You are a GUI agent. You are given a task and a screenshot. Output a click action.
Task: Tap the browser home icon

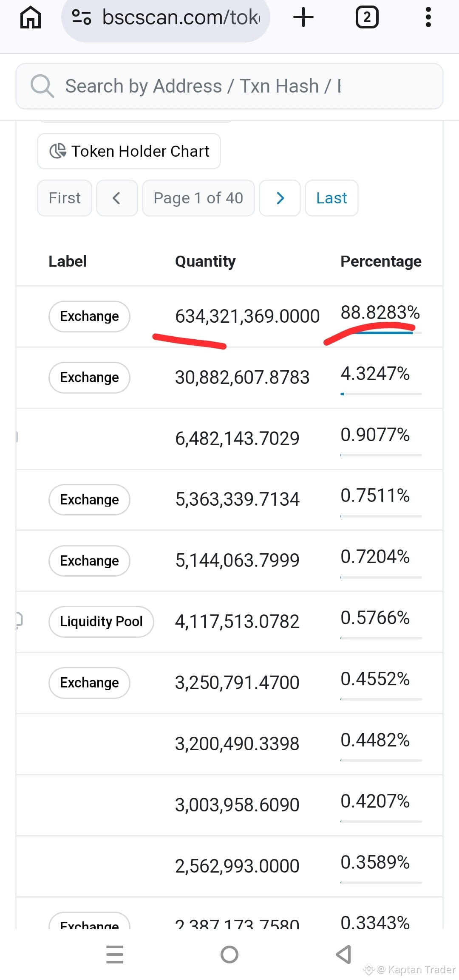(x=31, y=17)
